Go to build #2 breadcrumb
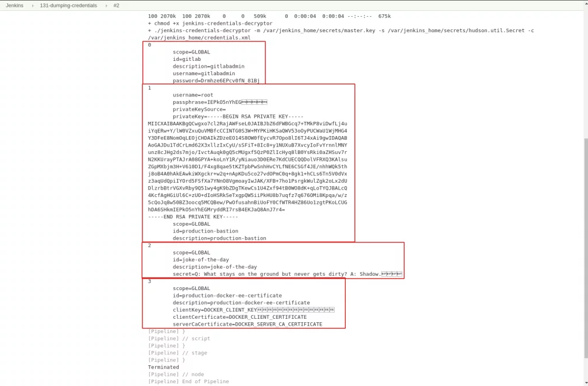The height and width of the screenshot is (386, 588). click(x=116, y=5)
